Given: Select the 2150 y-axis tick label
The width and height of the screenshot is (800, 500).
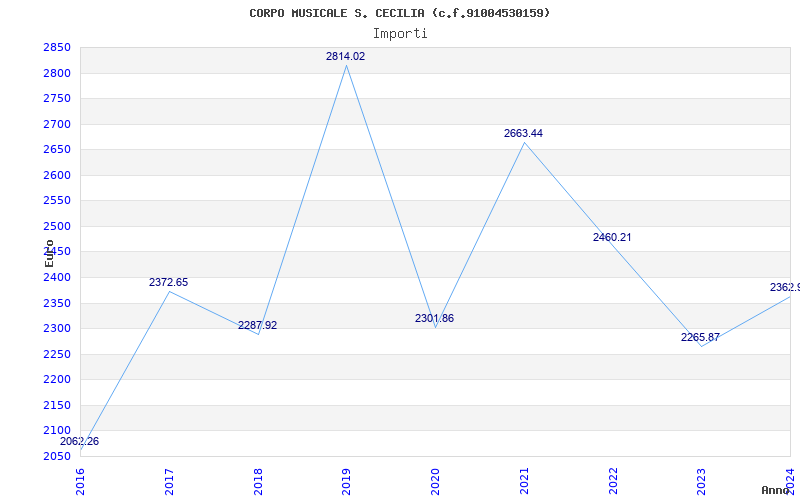Looking at the screenshot, I should [x=57, y=405].
